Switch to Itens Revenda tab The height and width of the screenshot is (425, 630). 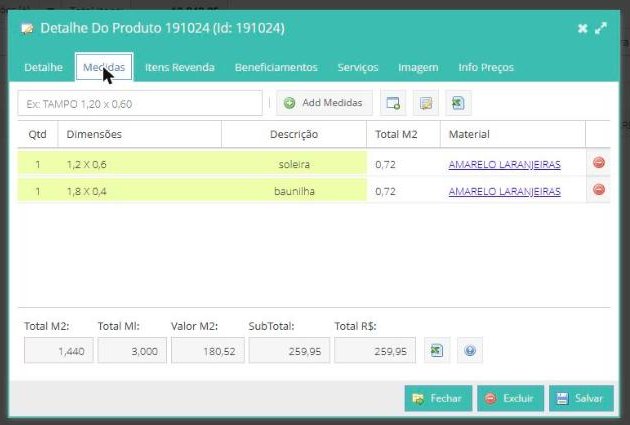coord(180,67)
